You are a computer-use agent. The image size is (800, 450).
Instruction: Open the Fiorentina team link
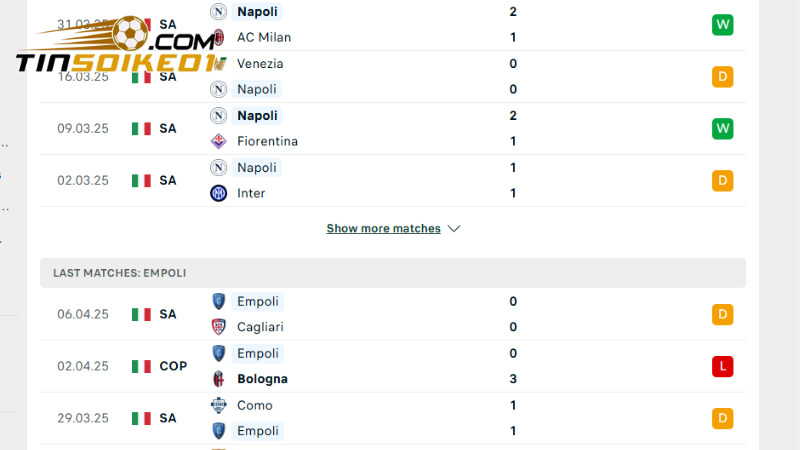(267, 141)
